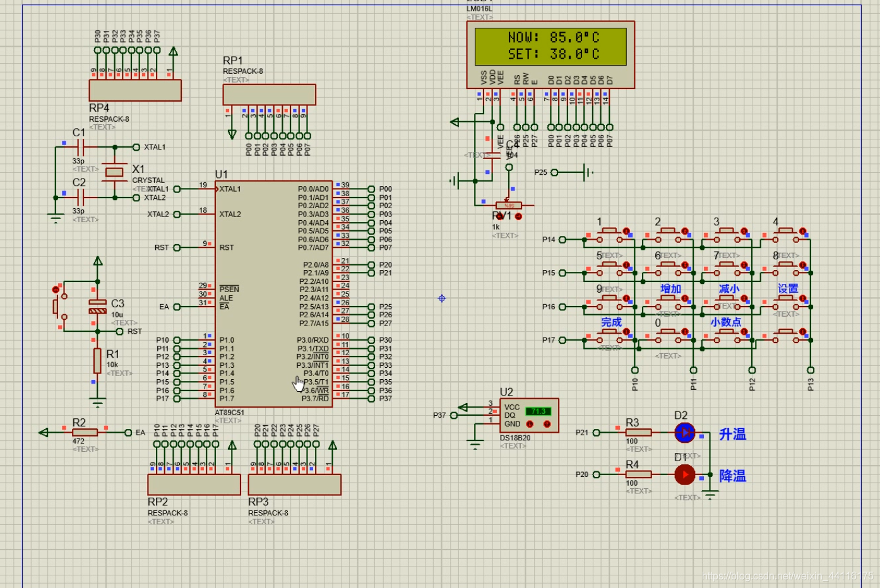Click the red LED D1
This screenshot has height=588, width=880.
[x=684, y=474]
